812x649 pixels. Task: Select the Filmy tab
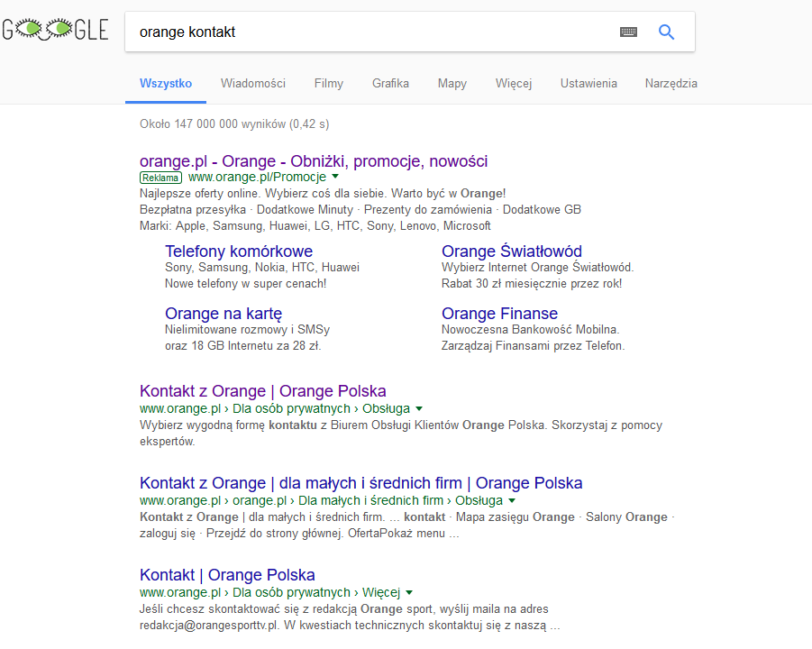pos(328,83)
